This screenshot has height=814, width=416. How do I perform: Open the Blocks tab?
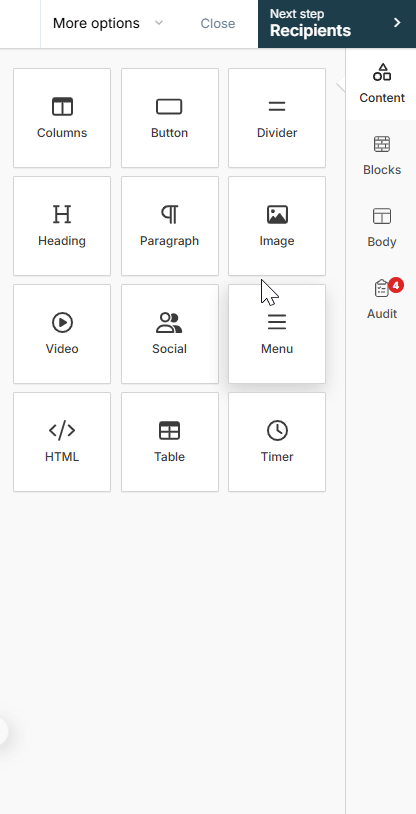[382, 156]
